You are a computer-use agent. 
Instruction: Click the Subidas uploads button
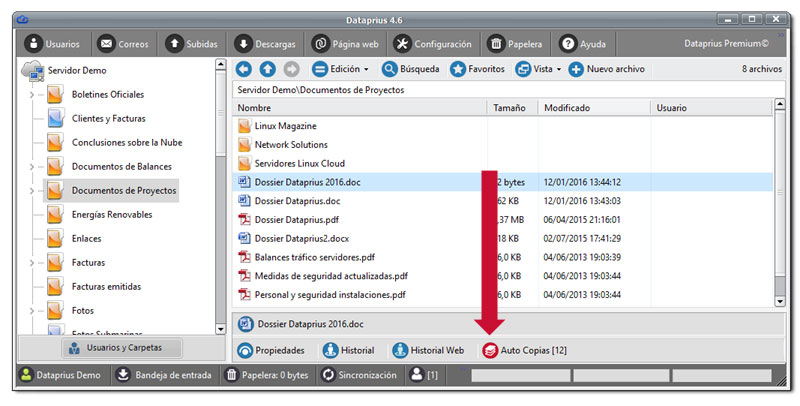tap(192, 44)
